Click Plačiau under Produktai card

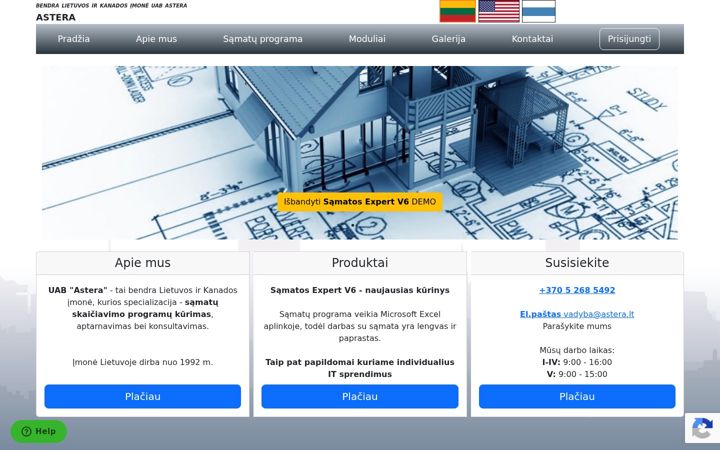[360, 396]
